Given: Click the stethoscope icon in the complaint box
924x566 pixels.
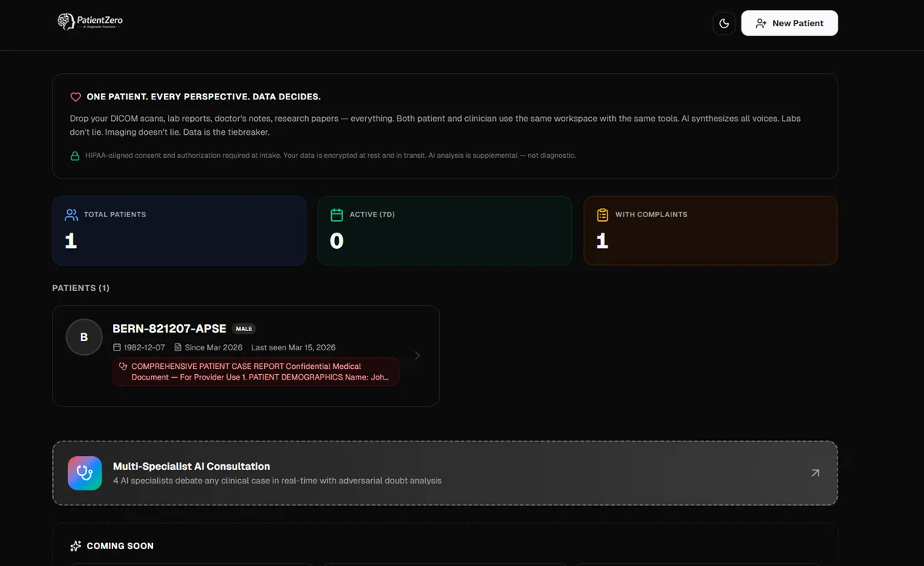Looking at the screenshot, I should pyautogui.click(x=123, y=367).
